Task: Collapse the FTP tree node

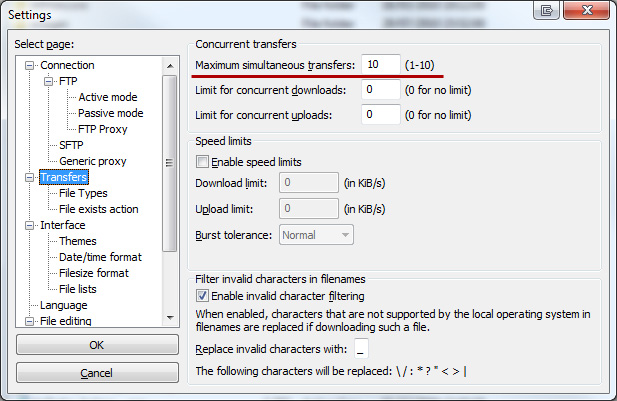Action: point(48,81)
